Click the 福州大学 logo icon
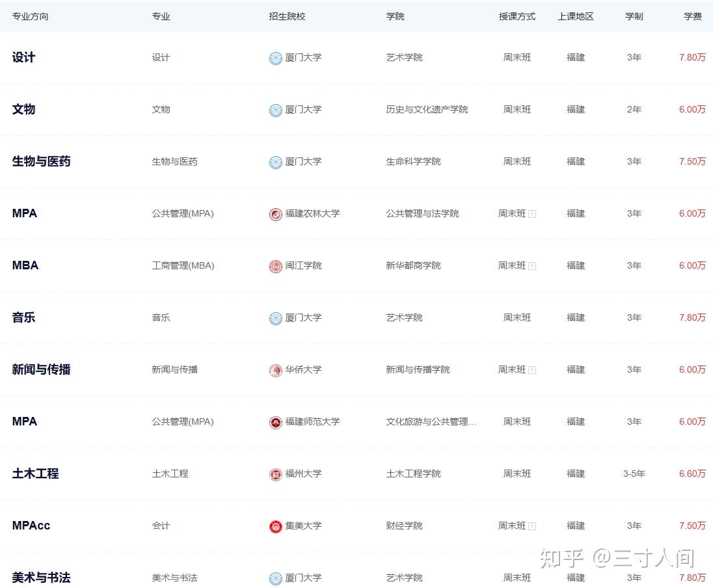Viewport: 713px width, 588px height. coord(276,474)
